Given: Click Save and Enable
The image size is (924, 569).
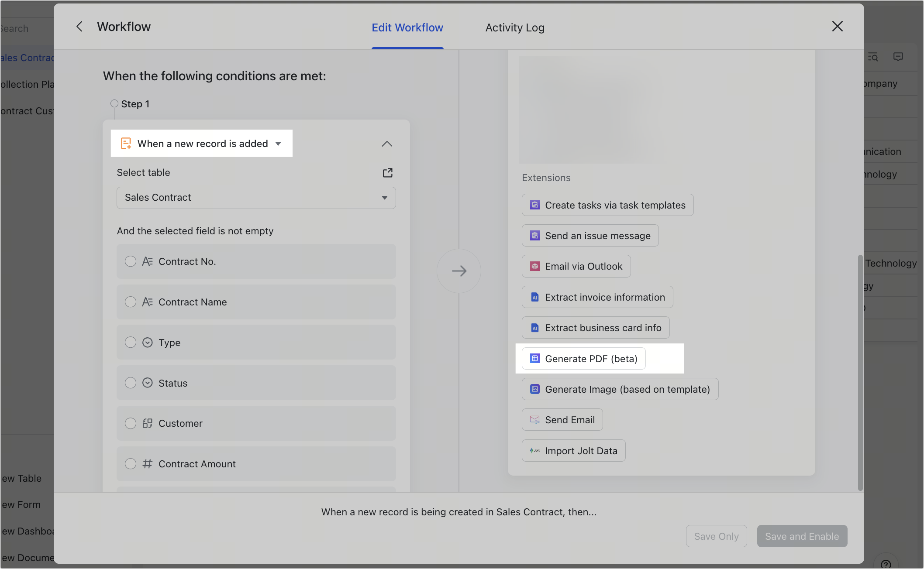Looking at the screenshot, I should [802, 536].
